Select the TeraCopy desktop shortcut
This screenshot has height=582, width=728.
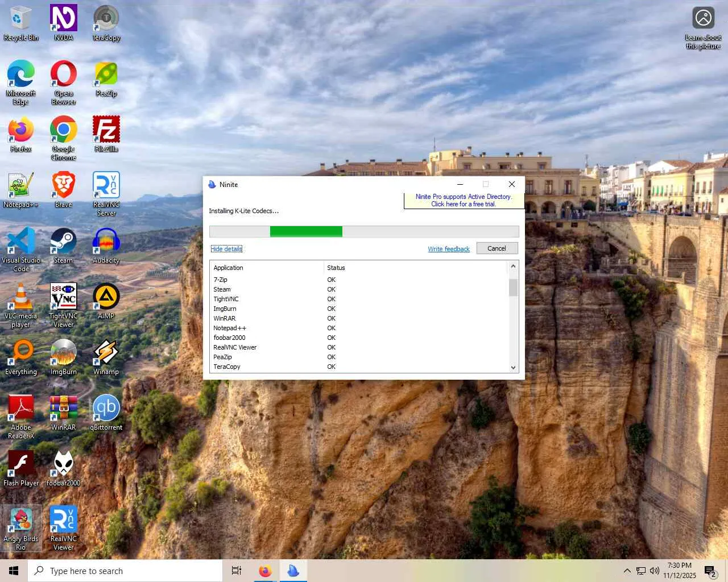106,23
